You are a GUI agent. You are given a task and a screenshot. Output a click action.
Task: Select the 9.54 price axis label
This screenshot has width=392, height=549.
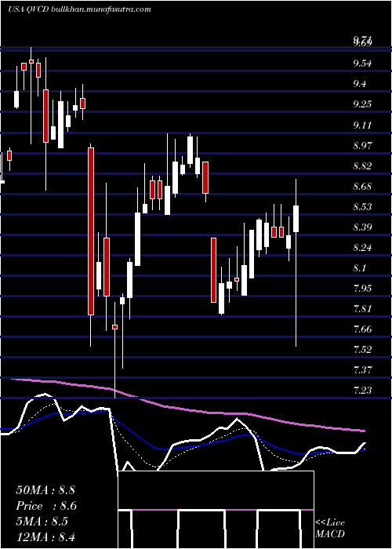click(362, 64)
